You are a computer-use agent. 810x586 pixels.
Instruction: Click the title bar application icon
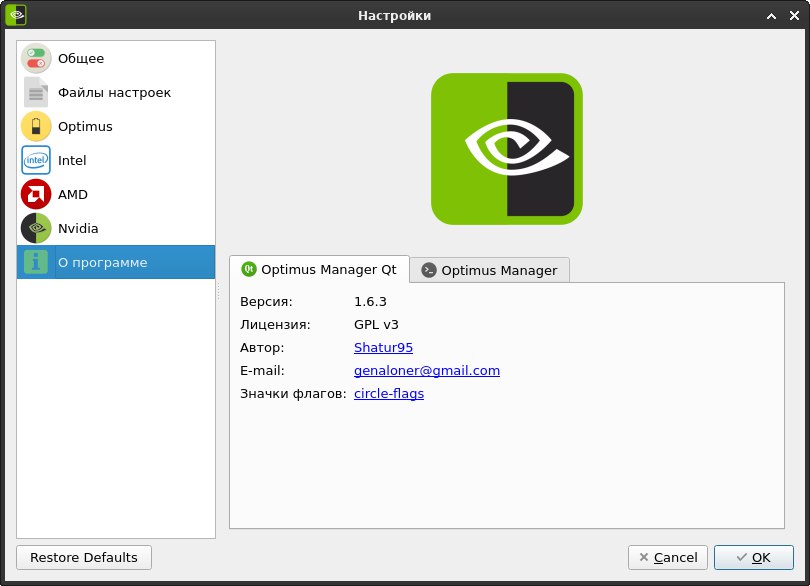click(x=16, y=14)
